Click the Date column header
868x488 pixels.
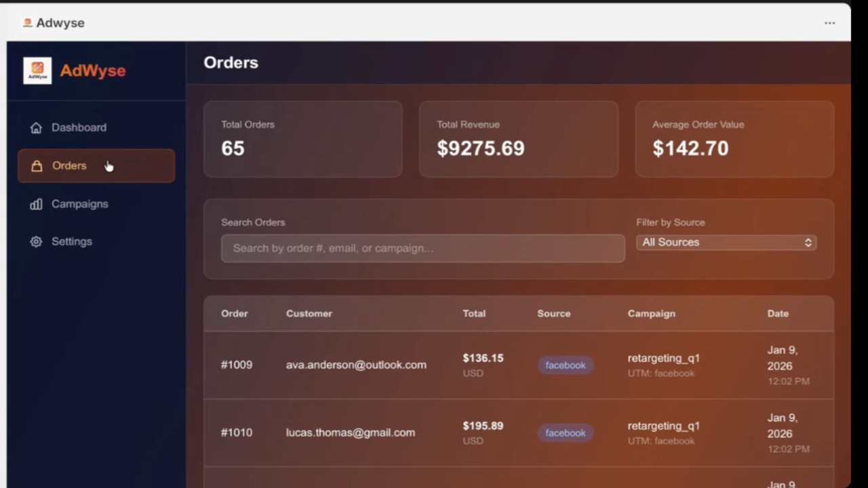click(x=778, y=314)
